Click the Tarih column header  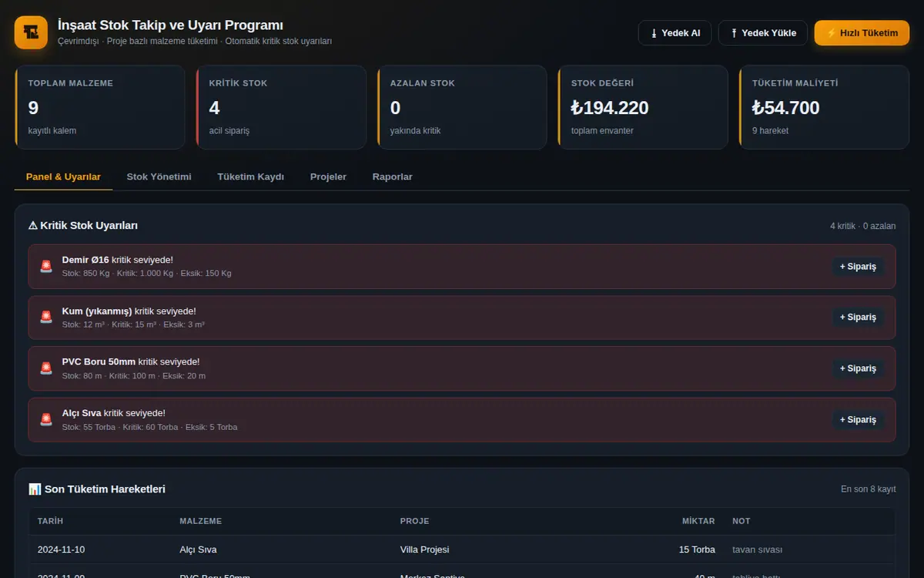[x=50, y=522]
